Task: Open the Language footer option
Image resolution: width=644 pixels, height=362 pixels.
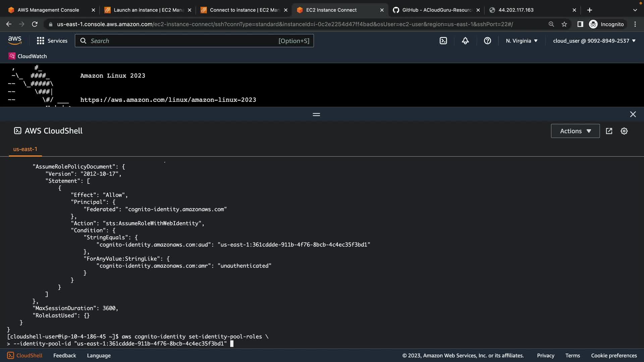Action: [x=99, y=356]
